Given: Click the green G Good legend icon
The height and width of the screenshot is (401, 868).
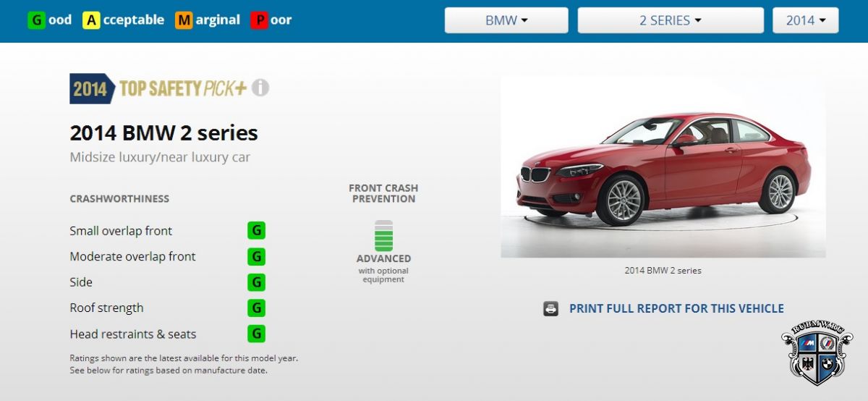Looking at the screenshot, I should pos(36,20).
